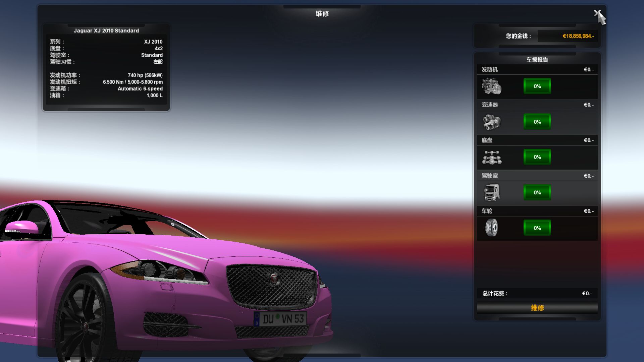644x362 pixels.
Task: Click the 维修 window title at top
Action: [322, 13]
